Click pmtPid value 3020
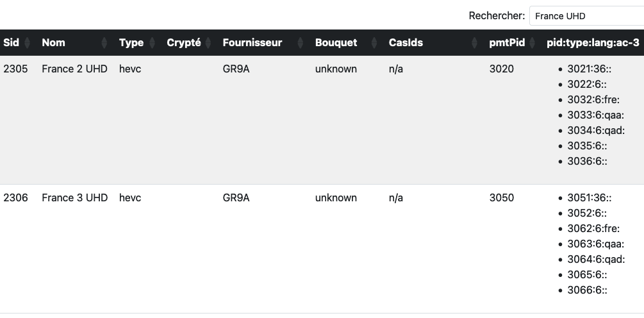 [502, 69]
